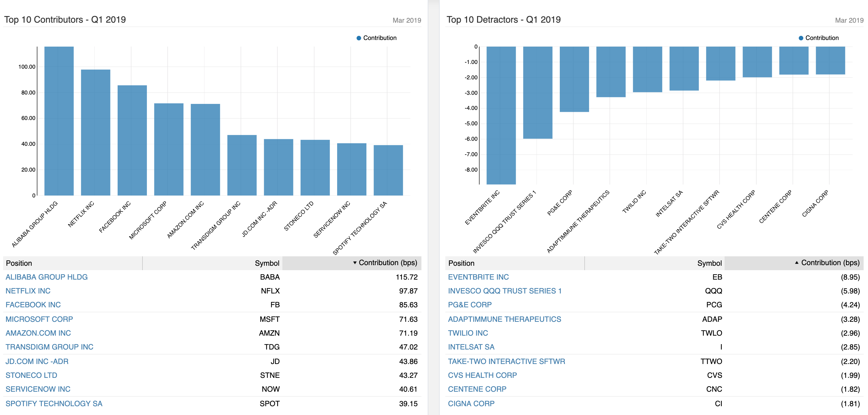The width and height of the screenshot is (868, 415).
Task: Click the Amazon bar in Contributors chart
Action: (x=205, y=150)
